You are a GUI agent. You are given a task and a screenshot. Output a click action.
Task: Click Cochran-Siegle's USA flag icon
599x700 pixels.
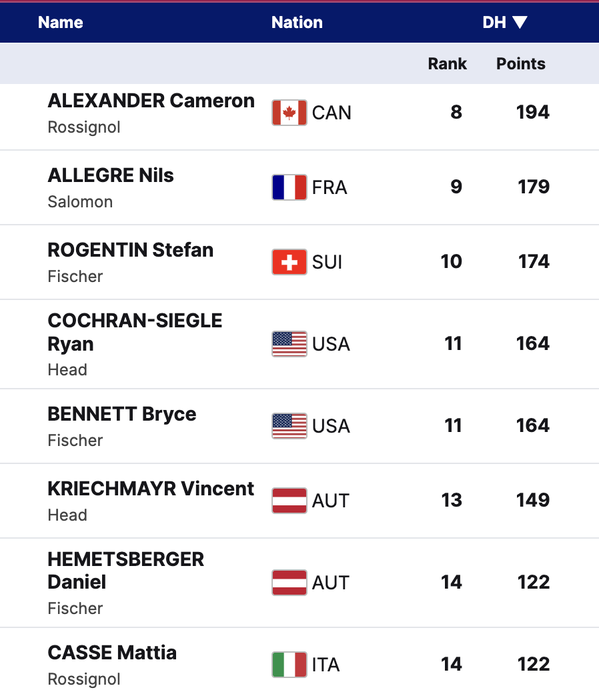289,344
